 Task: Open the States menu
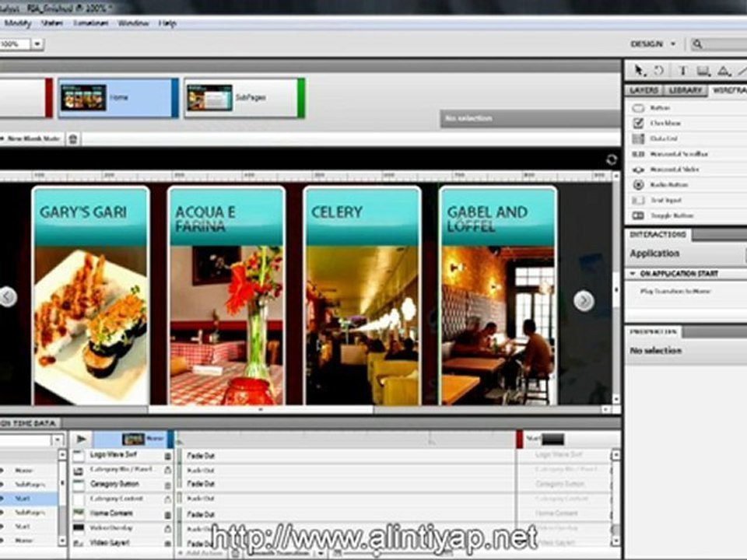click(x=51, y=23)
